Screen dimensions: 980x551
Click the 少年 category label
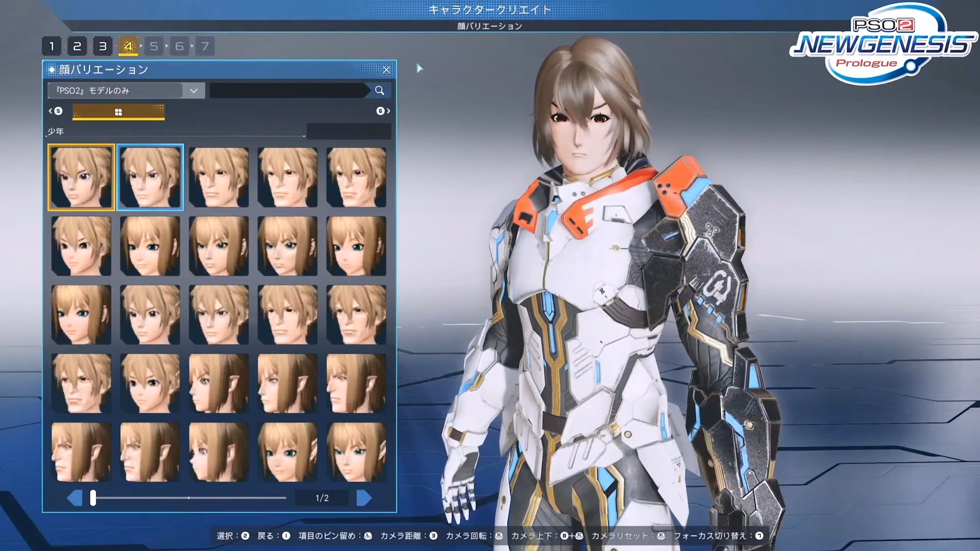(x=56, y=132)
